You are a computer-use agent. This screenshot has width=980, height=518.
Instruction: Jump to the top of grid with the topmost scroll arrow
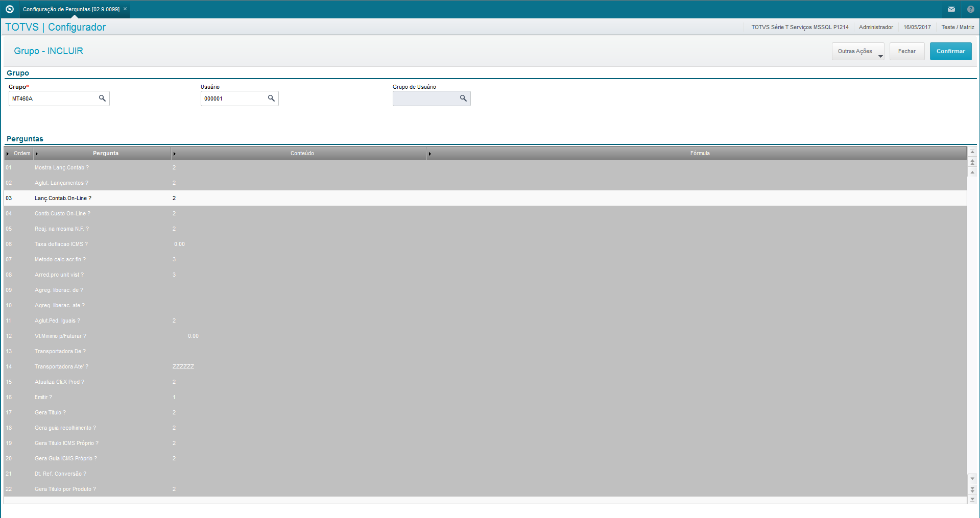972,152
